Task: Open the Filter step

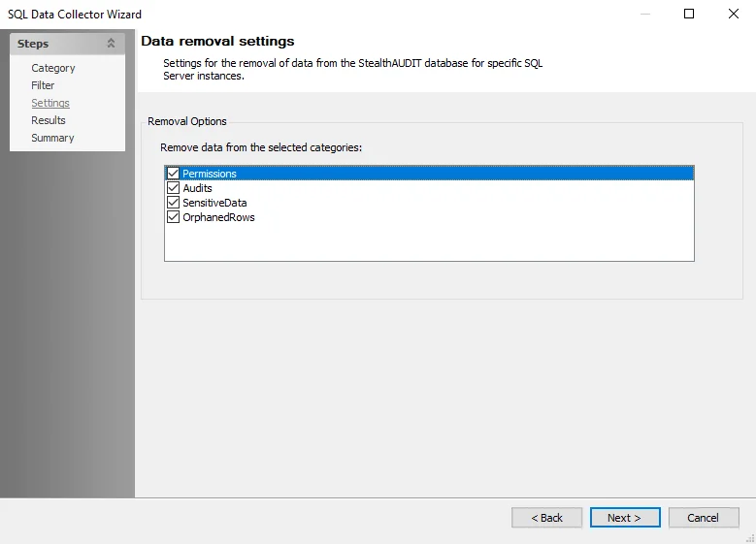Action: tap(43, 85)
